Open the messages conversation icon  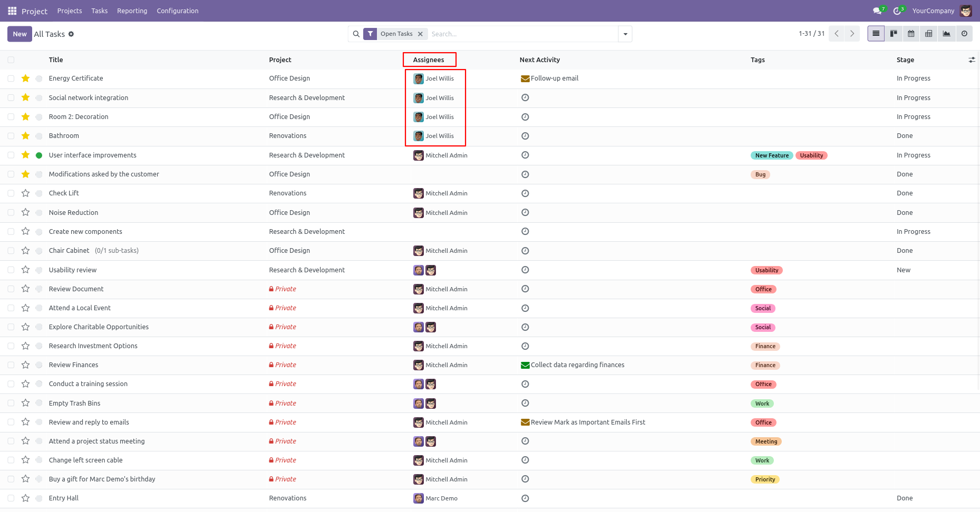(x=878, y=11)
